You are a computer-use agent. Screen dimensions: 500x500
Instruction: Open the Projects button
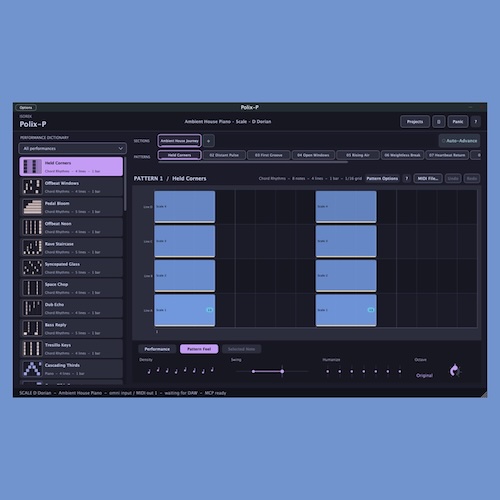point(415,122)
